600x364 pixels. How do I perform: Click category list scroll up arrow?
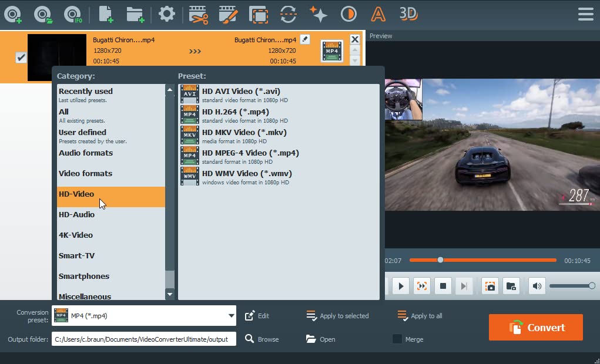click(x=170, y=90)
